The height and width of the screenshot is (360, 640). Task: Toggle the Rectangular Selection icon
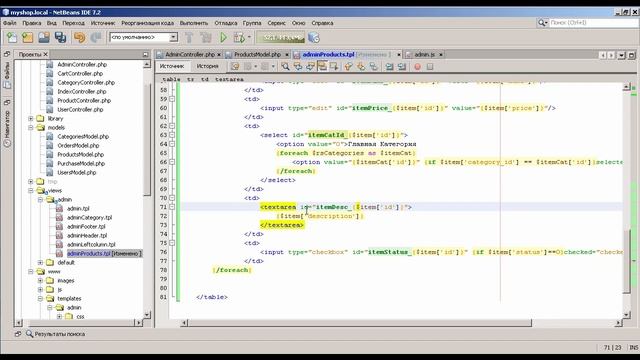click(334, 66)
